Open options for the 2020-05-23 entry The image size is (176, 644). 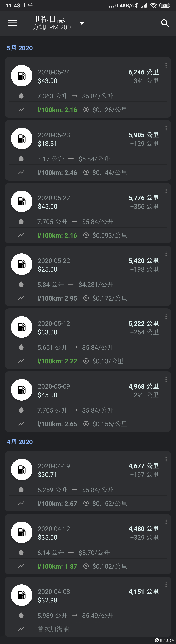166,128
